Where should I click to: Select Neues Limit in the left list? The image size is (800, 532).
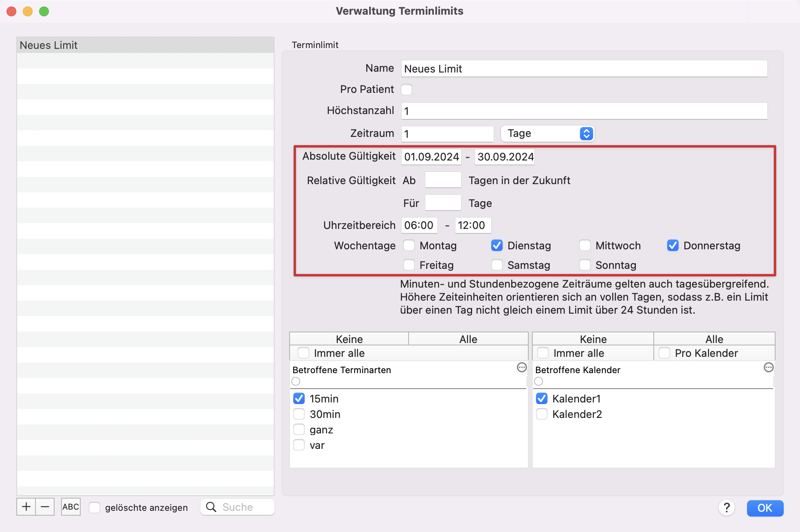click(x=145, y=45)
